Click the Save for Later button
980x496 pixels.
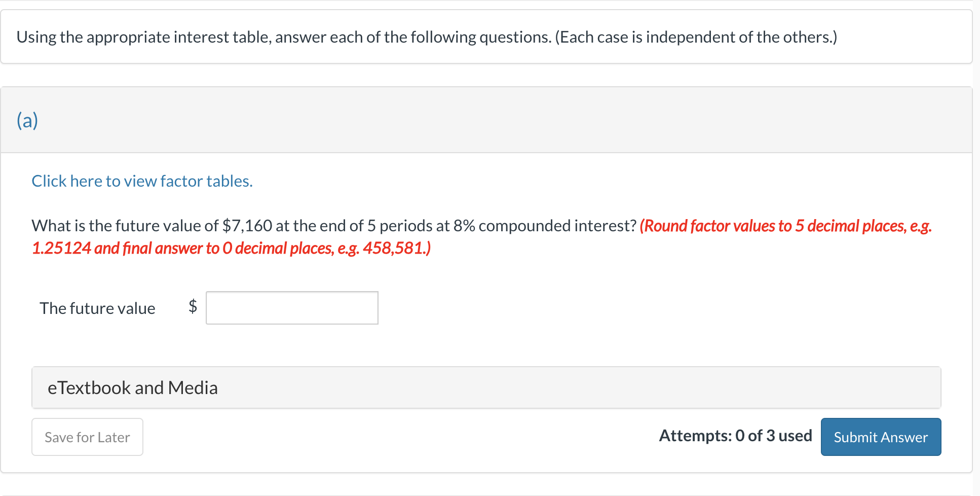87,437
